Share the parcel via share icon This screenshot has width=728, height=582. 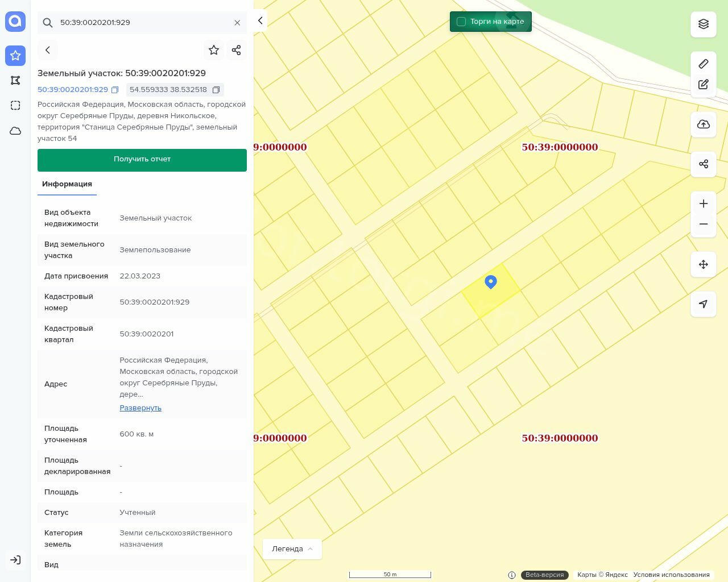click(237, 50)
